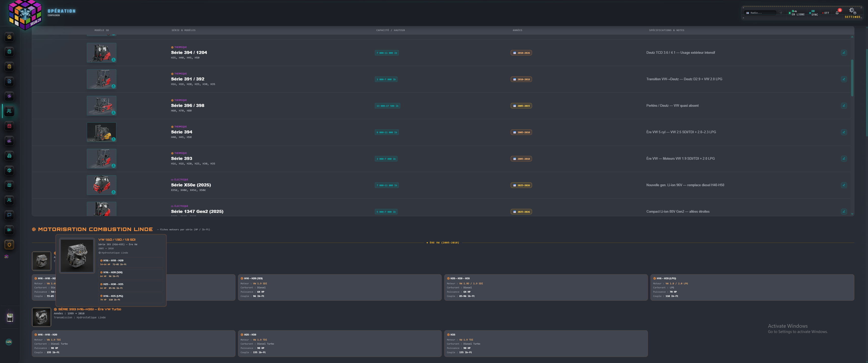The image size is (868, 363).
Task: Open the Série 396 / 398 title
Action: point(187,106)
